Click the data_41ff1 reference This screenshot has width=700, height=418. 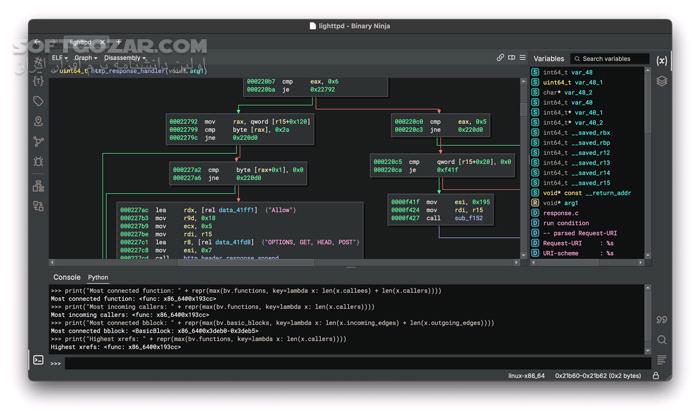238,210
